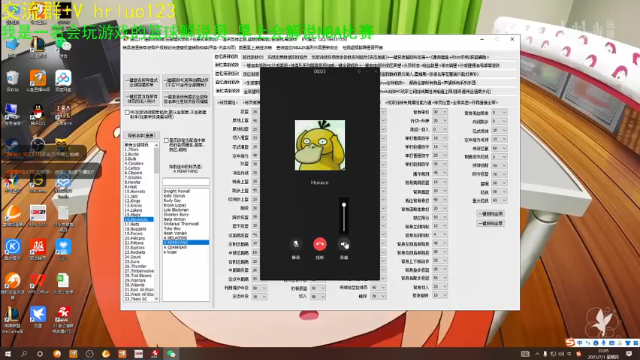Open the 重大犯规 value dropdown
Viewport: 640px width, 360px height.
click(499, 200)
